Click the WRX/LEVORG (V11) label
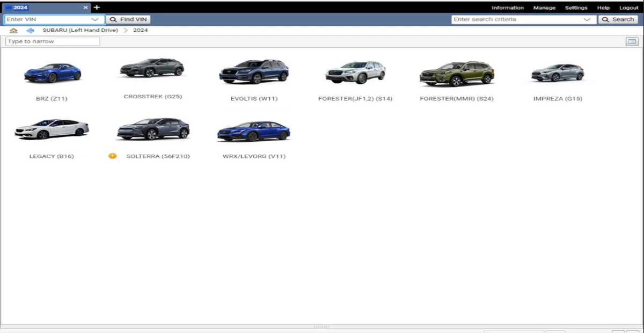 [254, 156]
